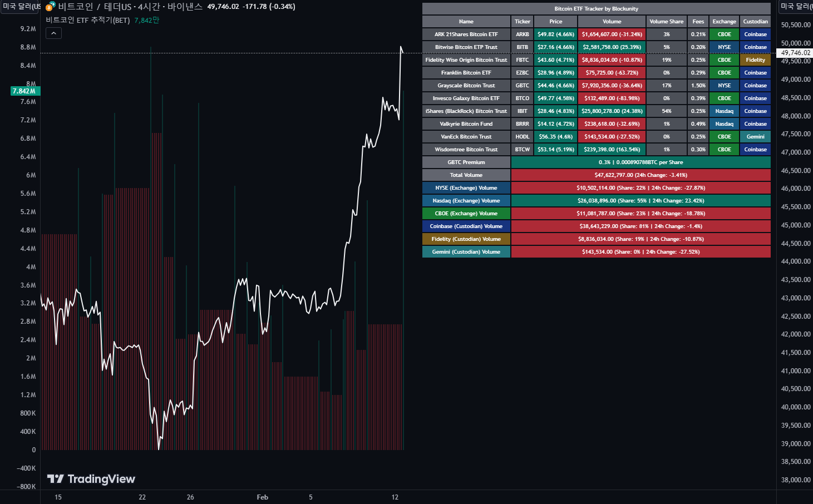Viewport: 813px width, 504px height.
Task: Click the Custodian column header
Action: (x=756, y=22)
